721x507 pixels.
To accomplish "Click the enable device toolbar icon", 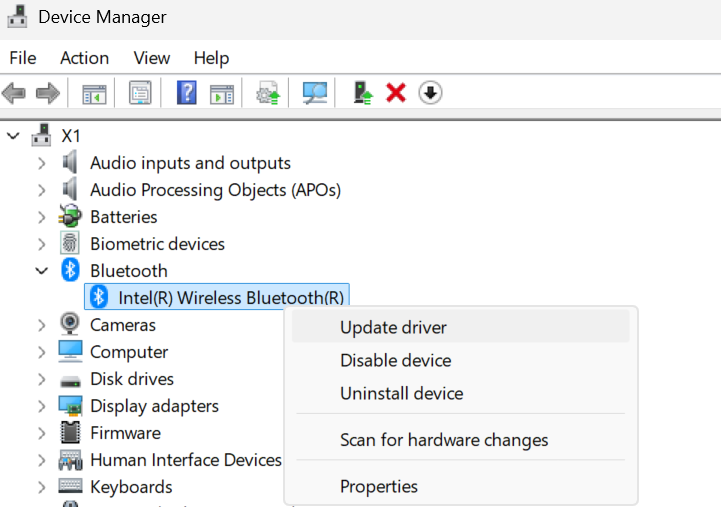I will pyautogui.click(x=363, y=93).
